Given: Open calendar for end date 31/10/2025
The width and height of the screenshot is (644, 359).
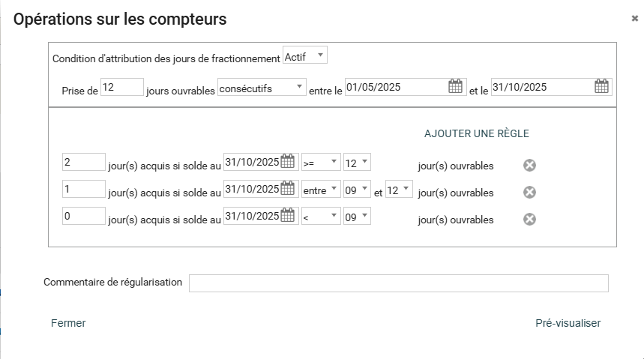Looking at the screenshot, I should click(601, 87).
